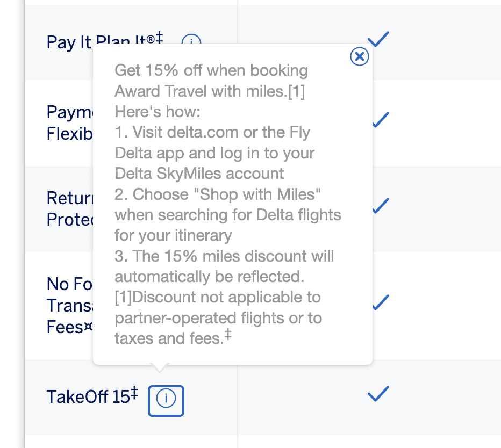Select the checkmark in the TakeOff 15 row

(x=378, y=394)
